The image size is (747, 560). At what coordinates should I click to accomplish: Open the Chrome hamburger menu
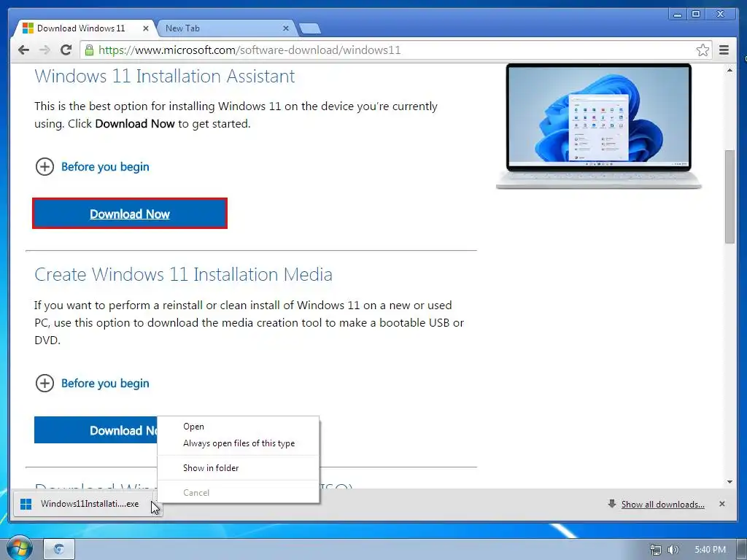point(724,50)
